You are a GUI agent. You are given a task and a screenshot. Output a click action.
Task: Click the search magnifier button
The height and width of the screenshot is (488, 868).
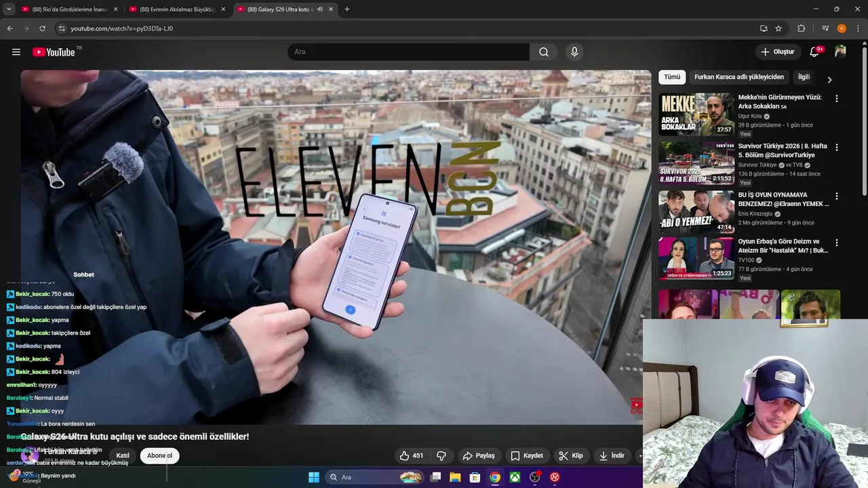click(x=544, y=52)
